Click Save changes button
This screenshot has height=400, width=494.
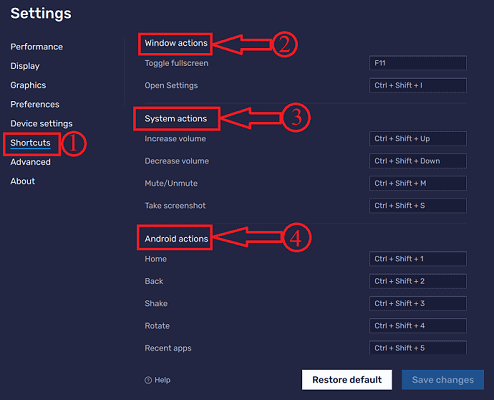(443, 380)
